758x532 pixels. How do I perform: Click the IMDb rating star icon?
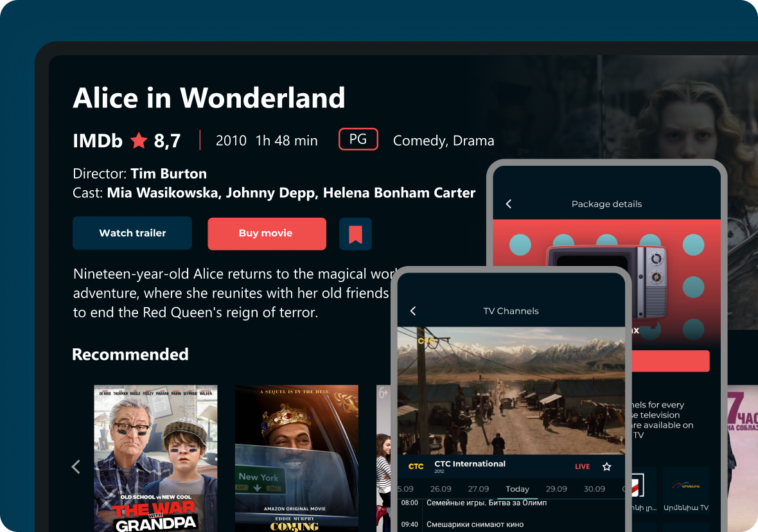click(x=139, y=141)
